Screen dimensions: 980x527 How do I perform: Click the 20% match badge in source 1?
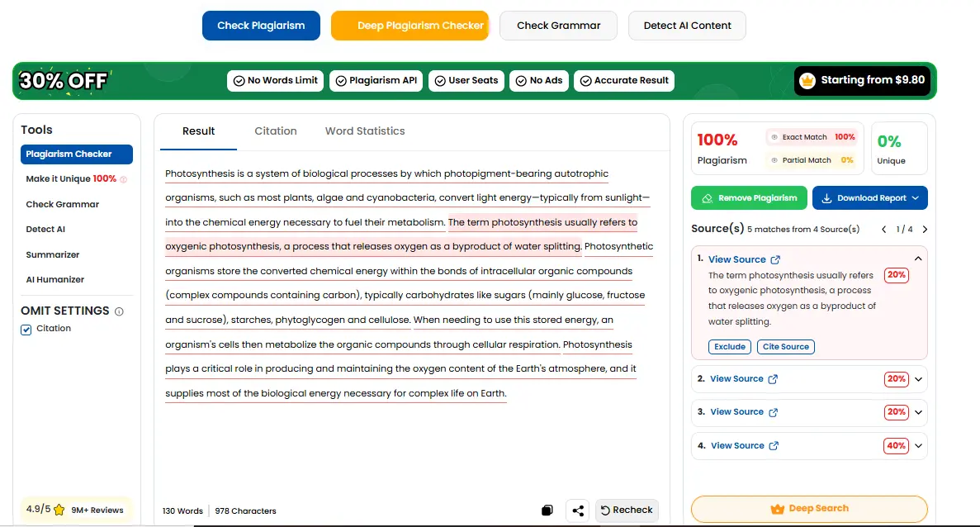[897, 275]
